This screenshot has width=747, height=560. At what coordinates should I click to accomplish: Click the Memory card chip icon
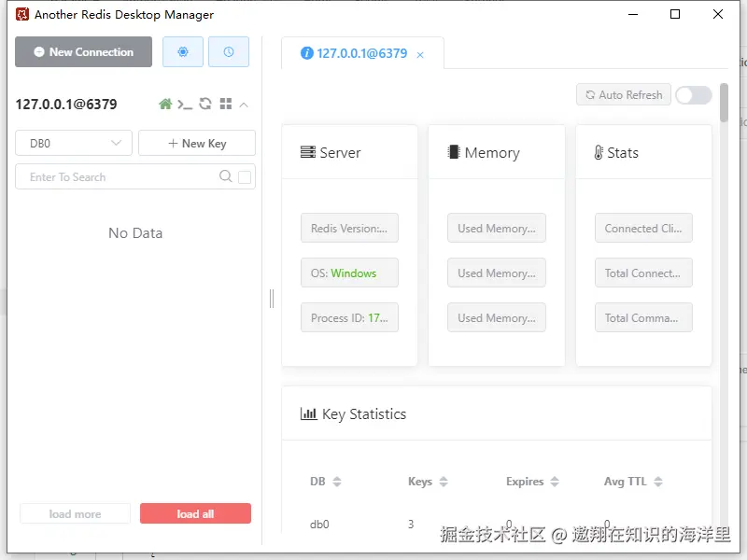tap(454, 152)
